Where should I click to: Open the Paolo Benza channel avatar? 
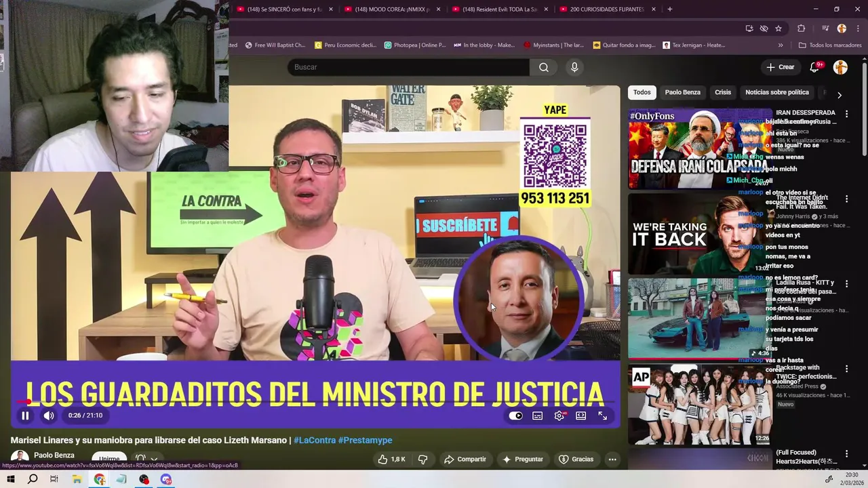coord(20,457)
